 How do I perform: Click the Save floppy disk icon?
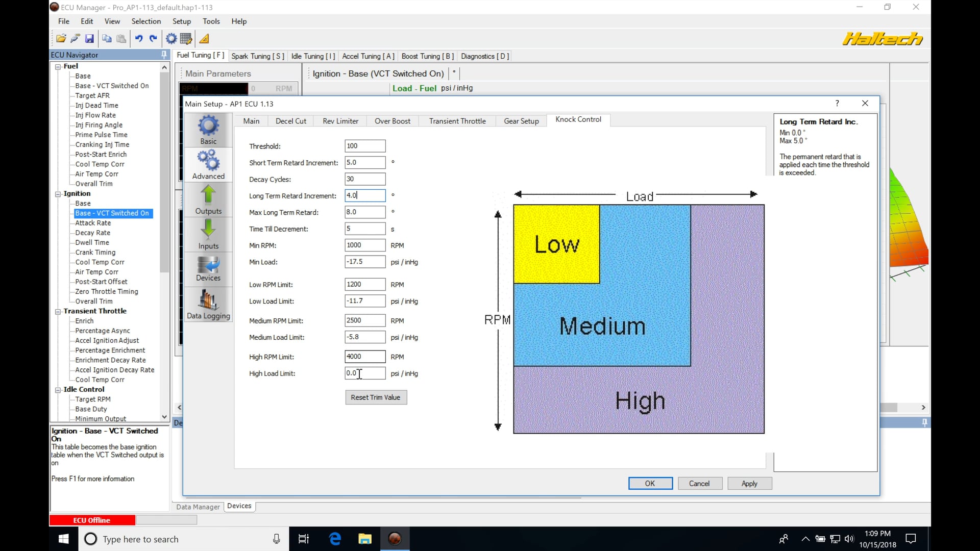[x=89, y=38]
